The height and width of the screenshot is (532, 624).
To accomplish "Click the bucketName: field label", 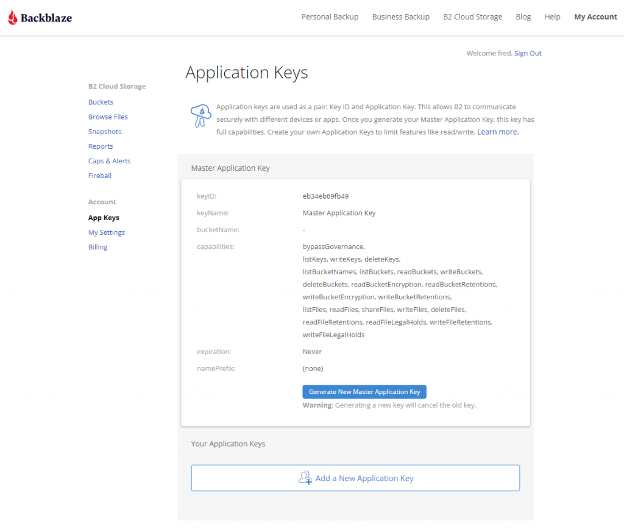I will point(218,230).
